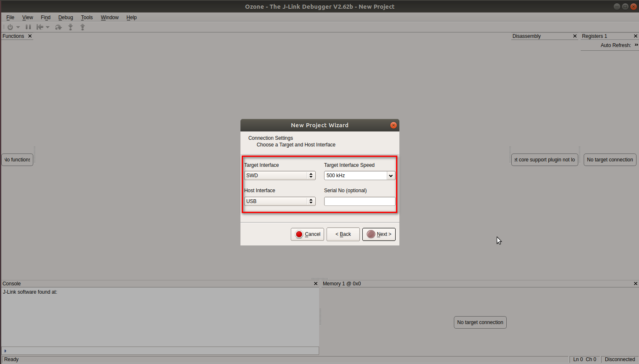Click the 'Target Interface' label
Image resolution: width=639 pixels, height=364 pixels.
coord(261,165)
